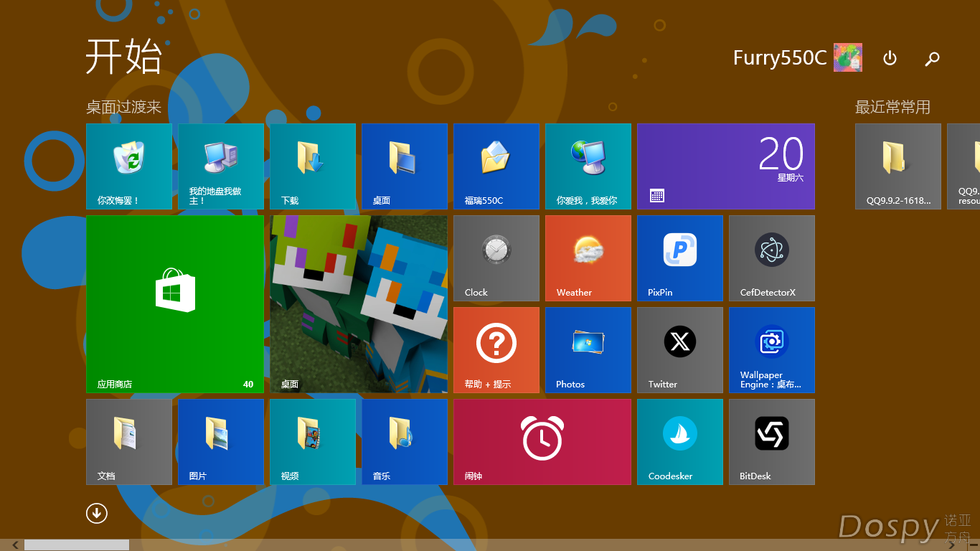
Task: Click the 最近常常用 group heading
Action: [x=892, y=108]
